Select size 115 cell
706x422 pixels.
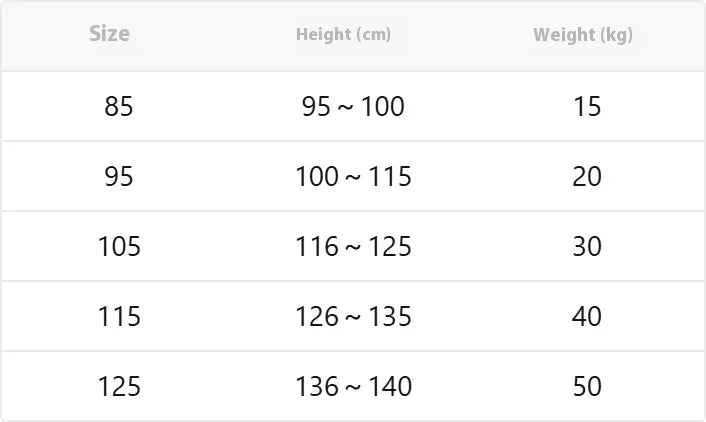119,316
